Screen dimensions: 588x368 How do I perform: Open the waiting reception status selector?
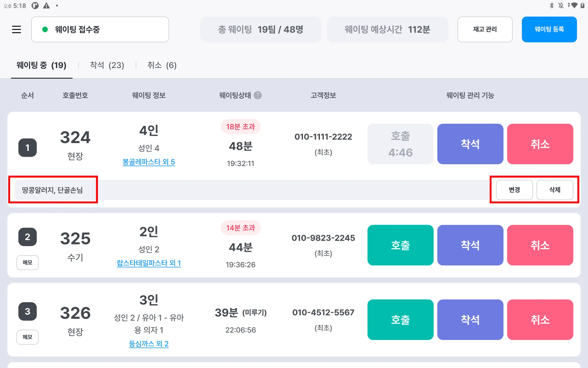pos(100,29)
